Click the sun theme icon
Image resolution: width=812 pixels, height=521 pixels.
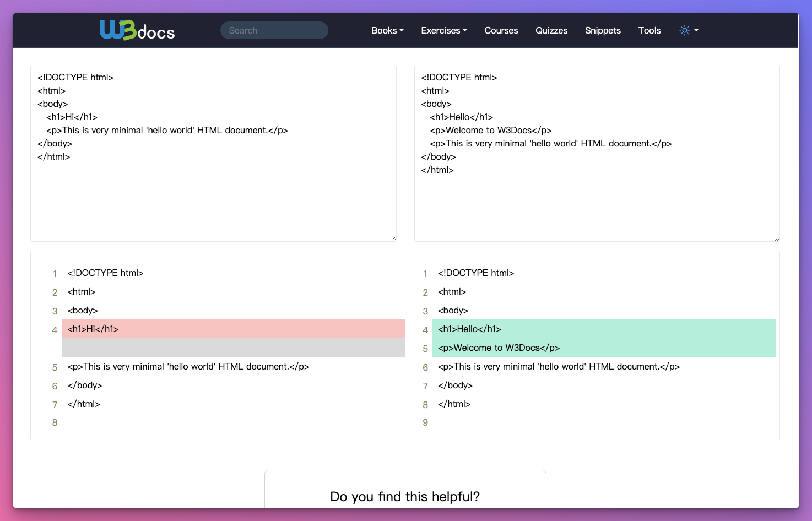[x=684, y=30]
